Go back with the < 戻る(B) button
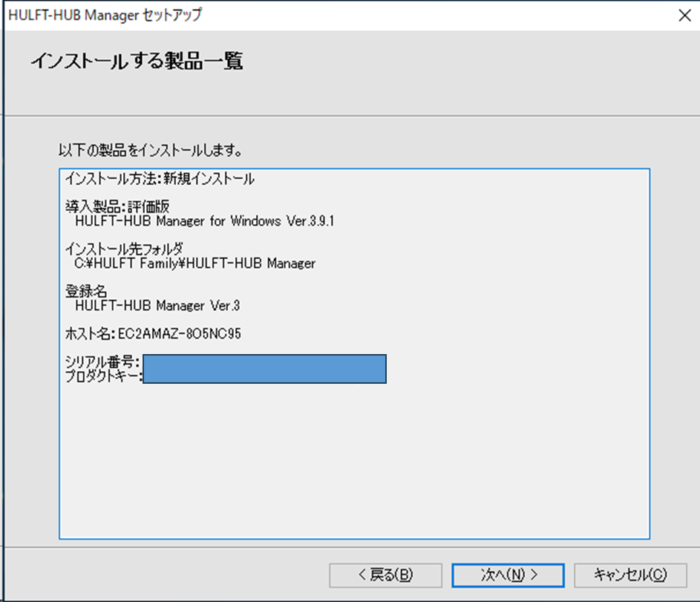The height and width of the screenshot is (602, 700). click(x=386, y=575)
